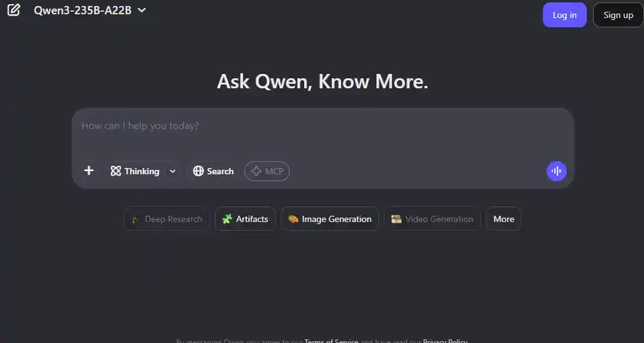Open the More options menu

pos(503,219)
